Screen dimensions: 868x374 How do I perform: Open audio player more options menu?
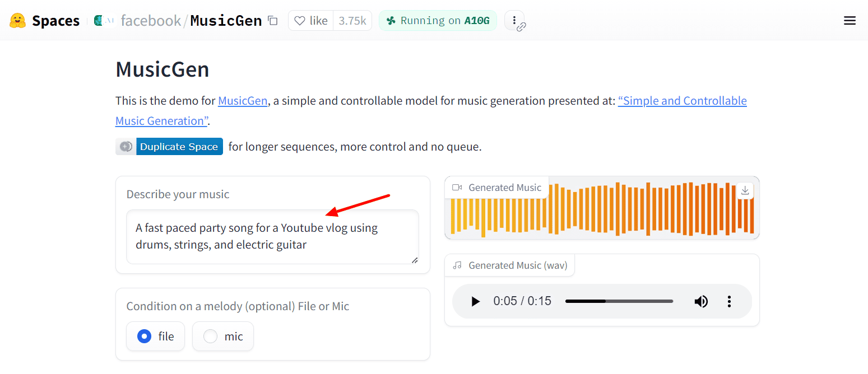(729, 301)
